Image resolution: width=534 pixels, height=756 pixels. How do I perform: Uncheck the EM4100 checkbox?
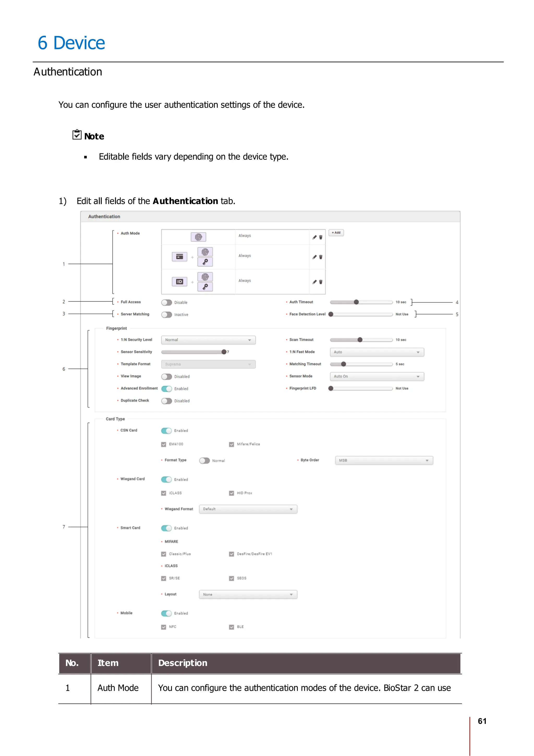click(163, 444)
